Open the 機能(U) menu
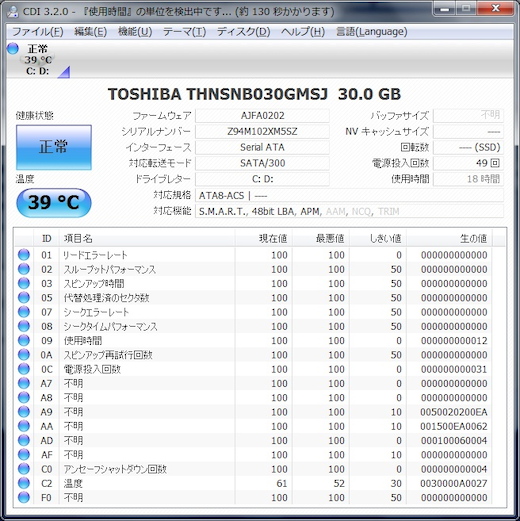 [x=135, y=32]
